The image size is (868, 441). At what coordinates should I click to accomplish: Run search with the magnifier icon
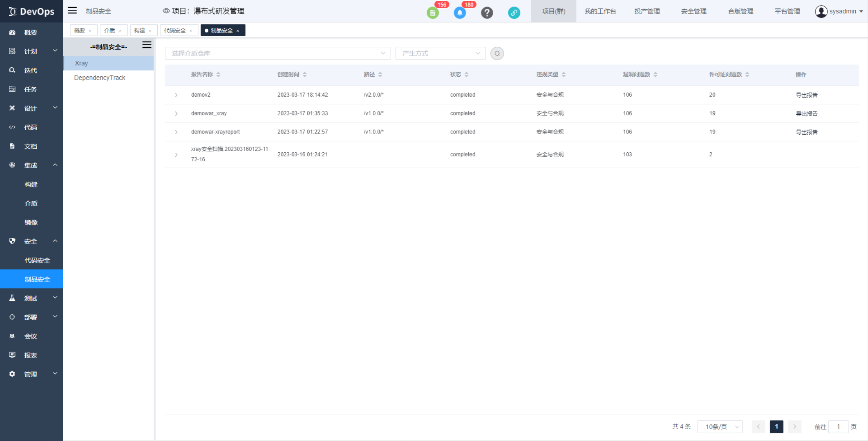tap(497, 53)
